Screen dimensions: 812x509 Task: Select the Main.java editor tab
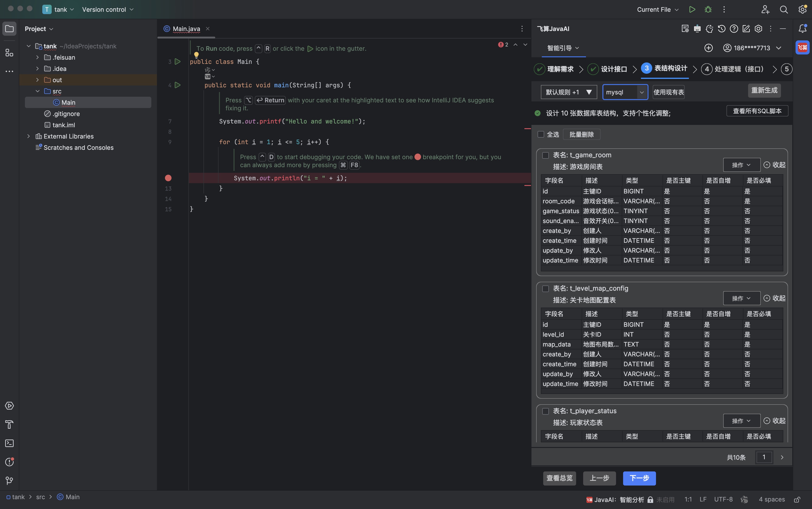click(x=186, y=29)
